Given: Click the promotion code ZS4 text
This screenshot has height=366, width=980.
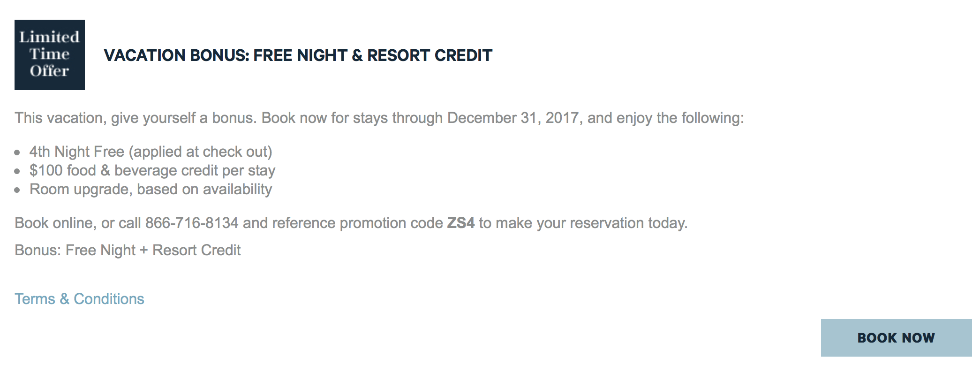Looking at the screenshot, I should 461,223.
